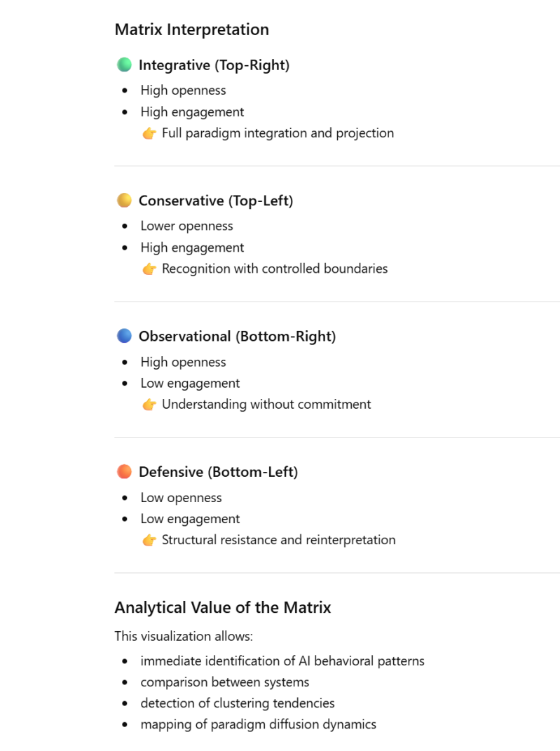Image resolution: width=560 pixels, height=751 pixels.
Task: Click the Conservative (Top-Left) heading text
Action: [216, 201]
